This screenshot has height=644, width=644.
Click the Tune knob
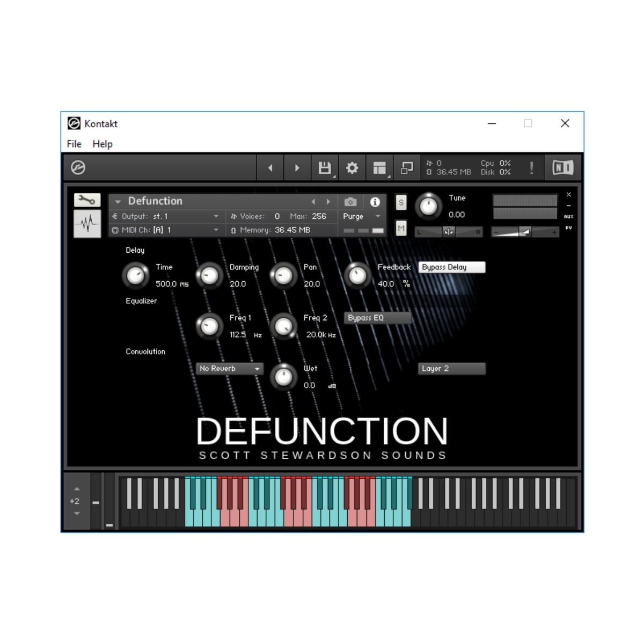(428, 206)
